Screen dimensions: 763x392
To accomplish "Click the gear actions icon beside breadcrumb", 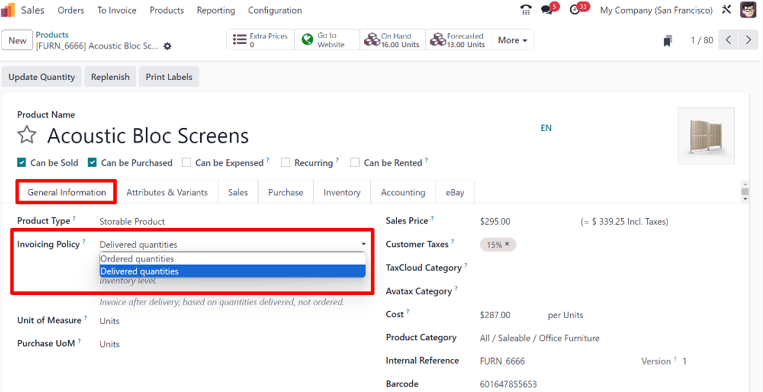I will pyautogui.click(x=167, y=46).
